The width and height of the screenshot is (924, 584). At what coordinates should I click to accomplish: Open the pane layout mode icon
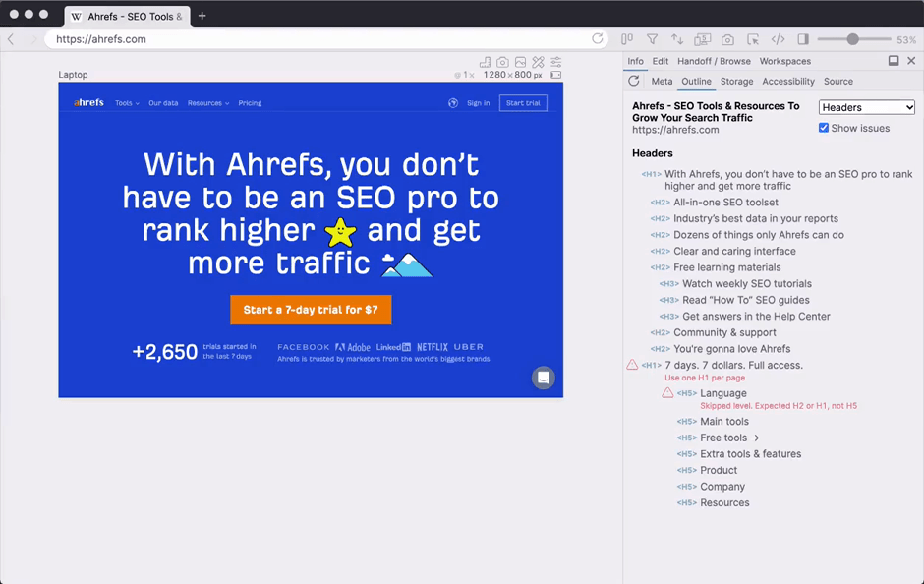point(627,39)
